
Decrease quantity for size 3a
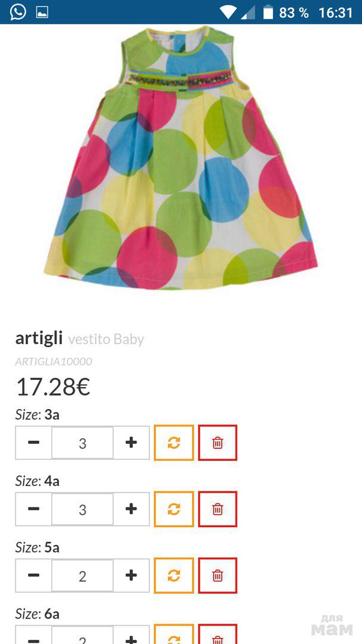[33, 442]
